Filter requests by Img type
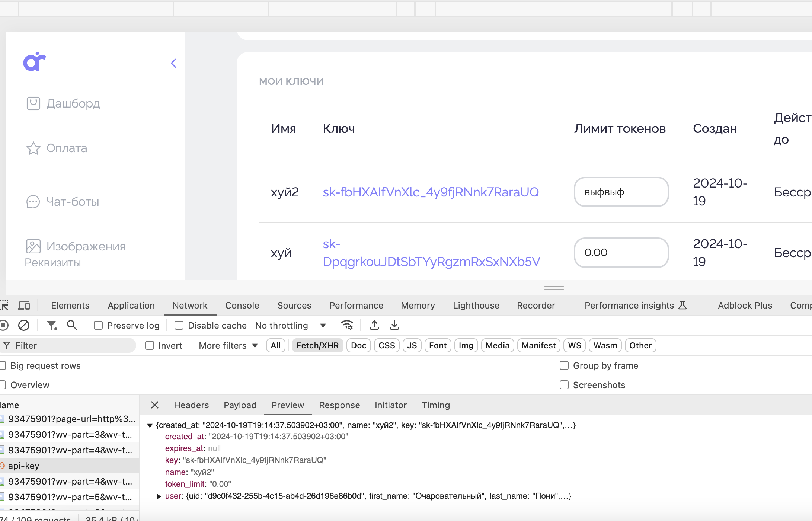Image resolution: width=812 pixels, height=521 pixels. click(x=466, y=346)
